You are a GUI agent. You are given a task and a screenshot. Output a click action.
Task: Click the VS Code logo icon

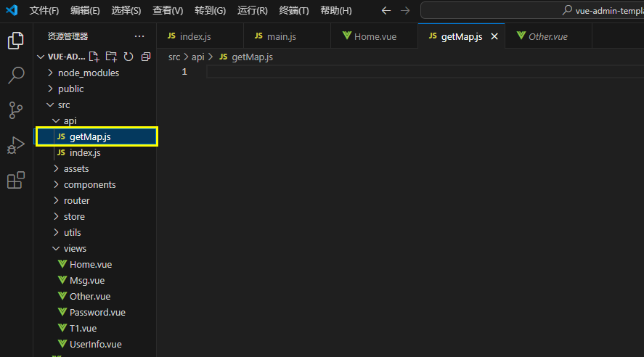[x=12, y=10]
